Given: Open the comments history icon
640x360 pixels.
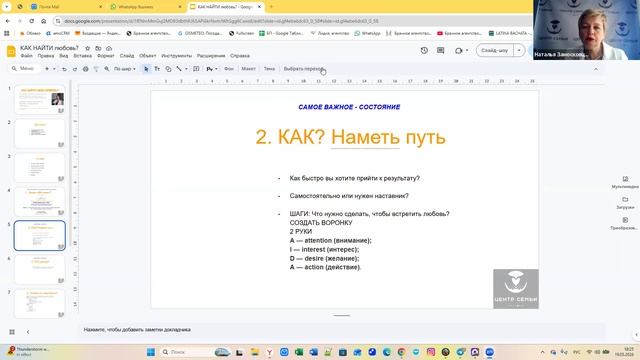Looking at the screenshot, I should (440, 50).
